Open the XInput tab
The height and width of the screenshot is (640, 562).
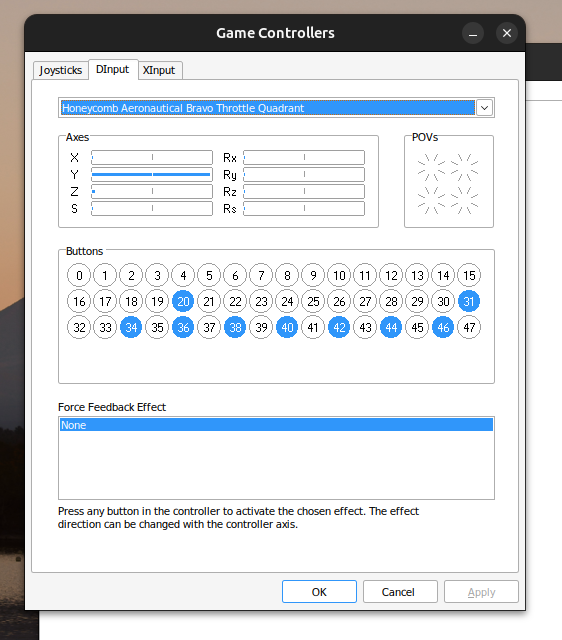(159, 70)
